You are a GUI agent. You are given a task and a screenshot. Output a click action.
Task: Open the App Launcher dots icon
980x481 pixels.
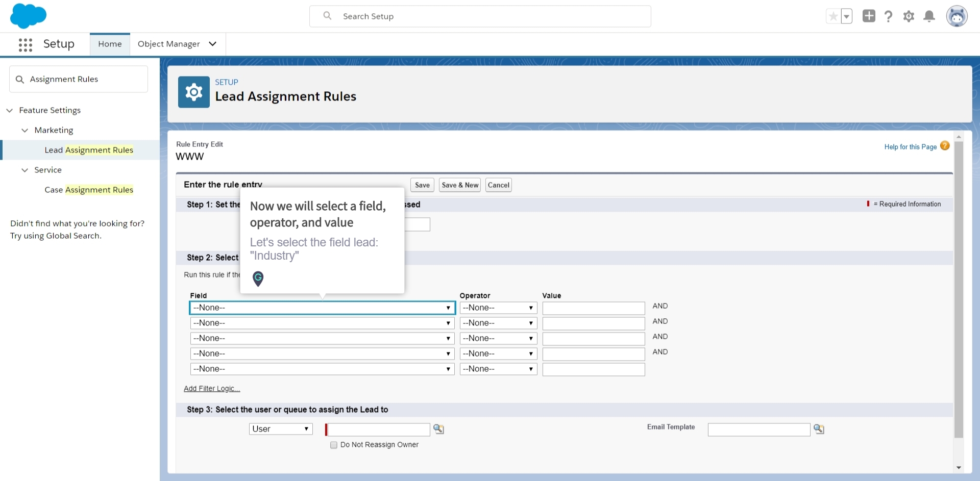tap(26, 45)
